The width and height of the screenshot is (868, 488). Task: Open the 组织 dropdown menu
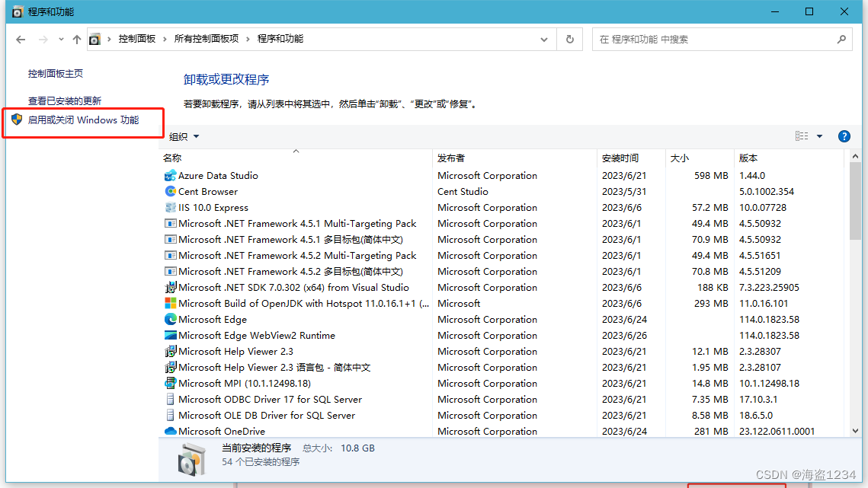(x=184, y=137)
